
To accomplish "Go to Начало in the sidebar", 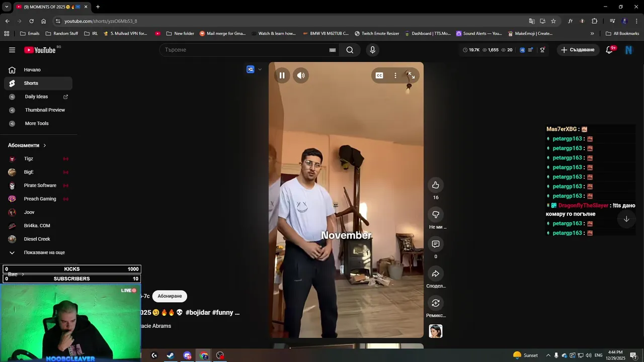I will (x=38, y=70).
